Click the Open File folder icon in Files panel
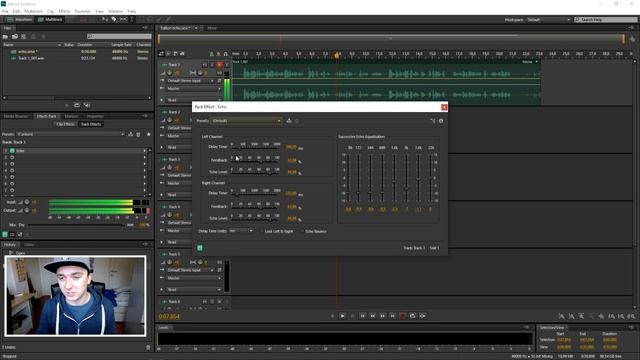 [5, 36]
